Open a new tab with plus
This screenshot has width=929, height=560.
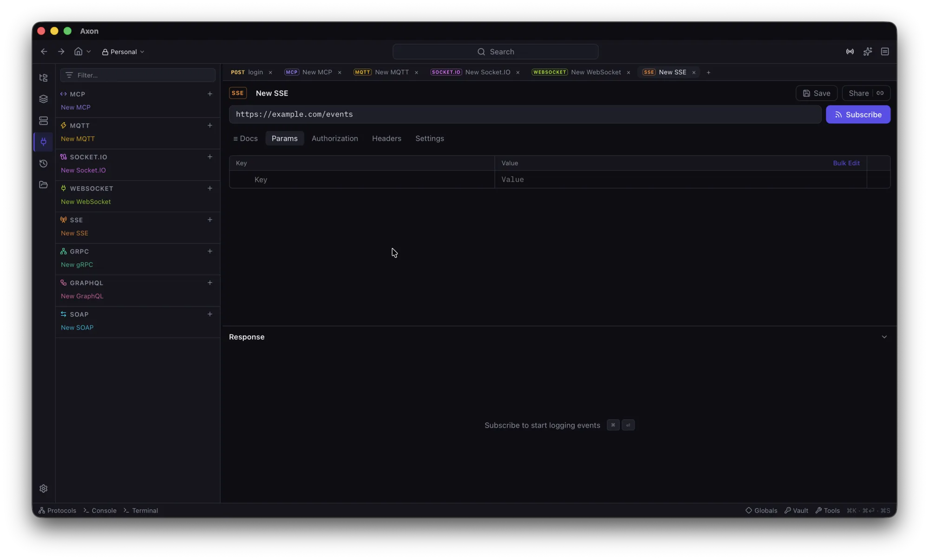(x=708, y=72)
